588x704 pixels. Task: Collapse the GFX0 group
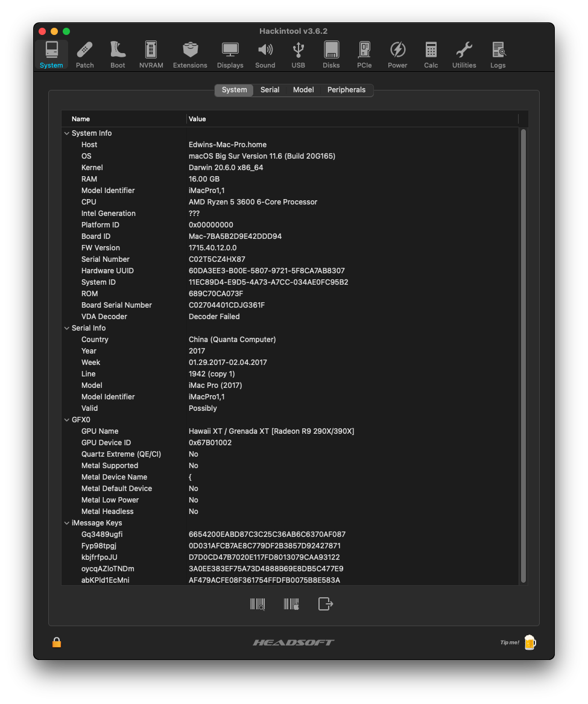tap(67, 420)
